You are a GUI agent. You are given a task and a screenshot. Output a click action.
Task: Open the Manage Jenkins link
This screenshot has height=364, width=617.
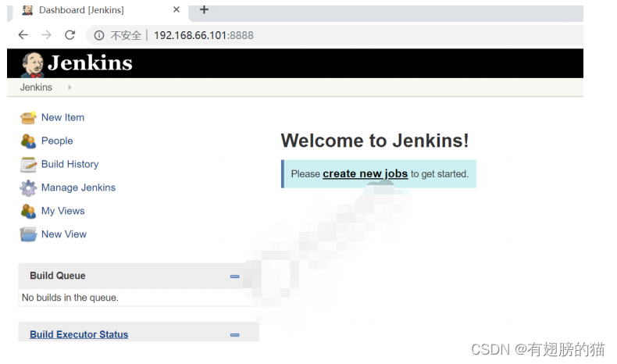coord(78,187)
